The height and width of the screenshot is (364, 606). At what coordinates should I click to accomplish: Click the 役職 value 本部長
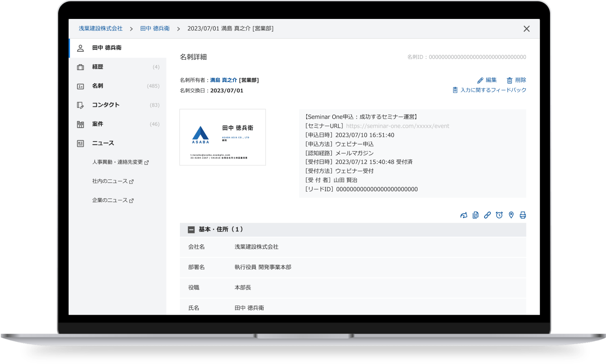243,288
